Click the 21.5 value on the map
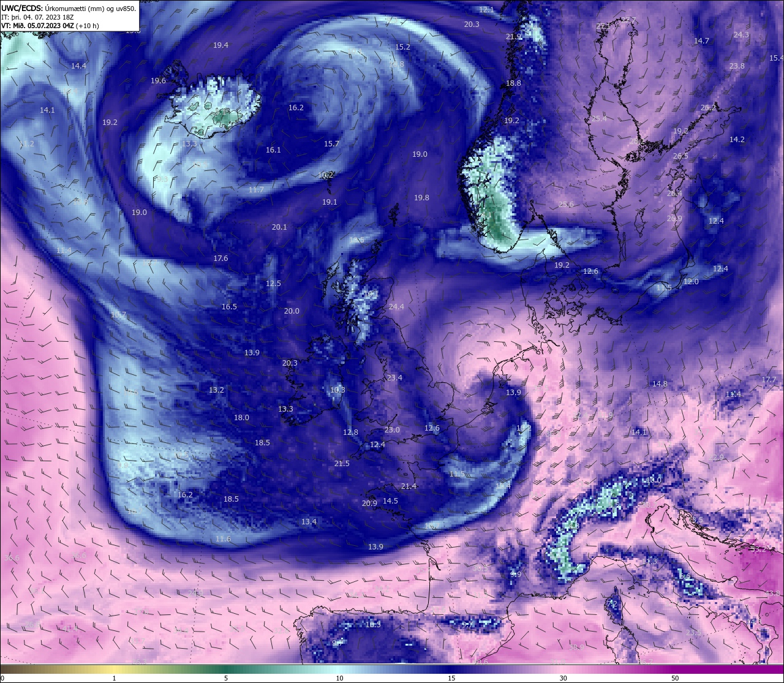Image resolution: width=784 pixels, height=683 pixels. pyautogui.click(x=342, y=464)
